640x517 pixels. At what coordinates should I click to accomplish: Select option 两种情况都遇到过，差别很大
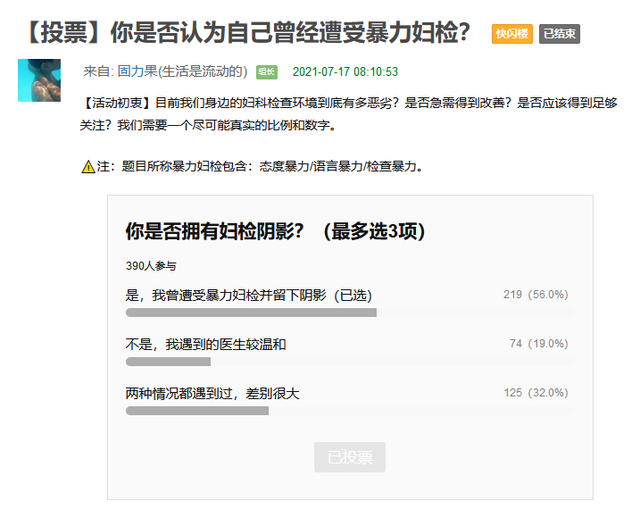212,393
